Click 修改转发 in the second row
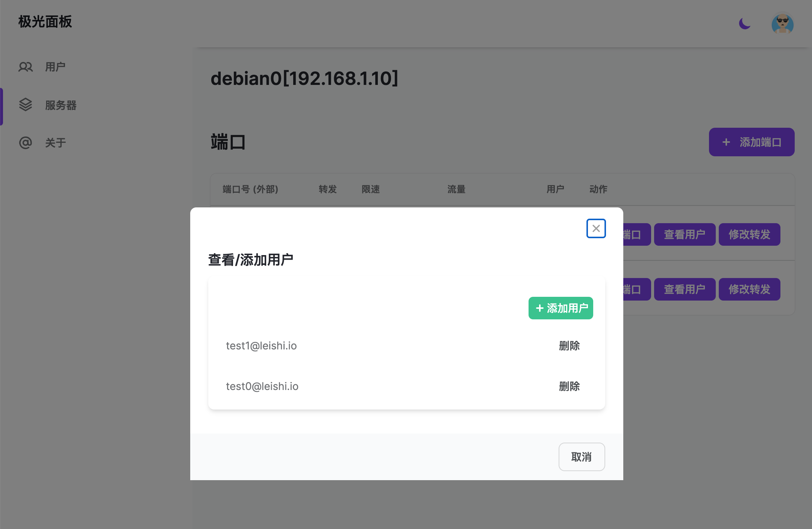This screenshot has height=529, width=812. tap(749, 289)
